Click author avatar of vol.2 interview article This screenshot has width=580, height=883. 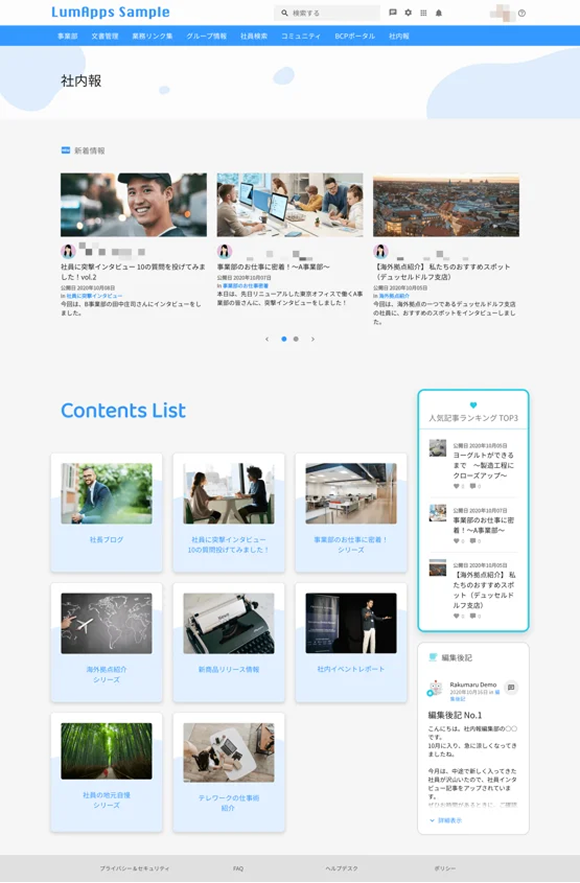tap(68, 251)
